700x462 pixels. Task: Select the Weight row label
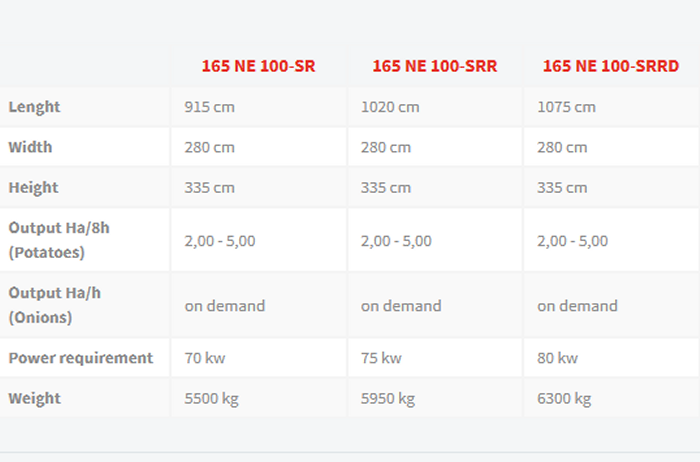tap(34, 398)
